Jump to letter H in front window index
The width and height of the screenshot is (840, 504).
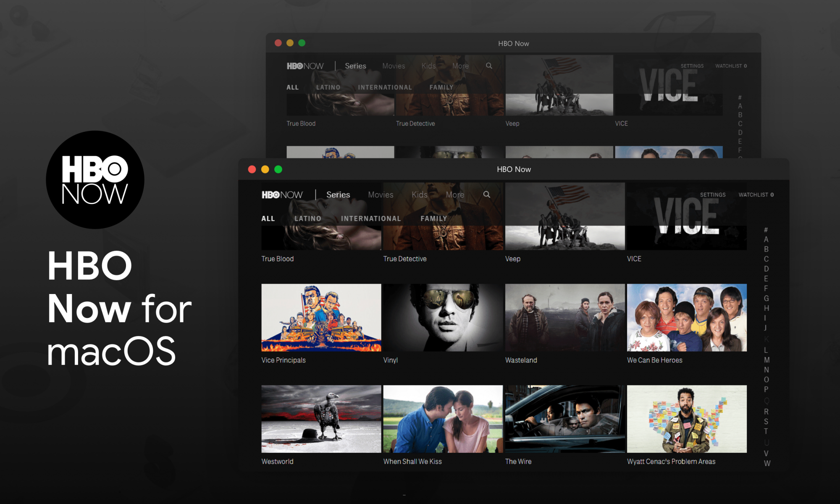(x=766, y=308)
